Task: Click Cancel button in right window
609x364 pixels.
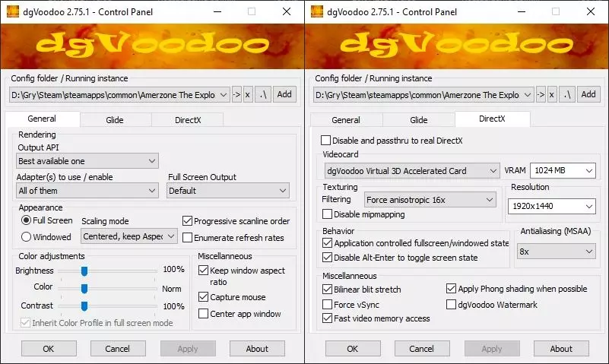Action: [x=422, y=349]
